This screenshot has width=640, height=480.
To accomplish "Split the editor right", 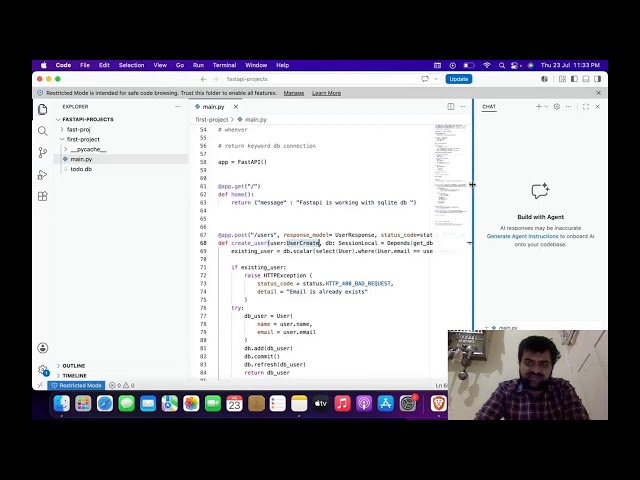I will point(451,107).
